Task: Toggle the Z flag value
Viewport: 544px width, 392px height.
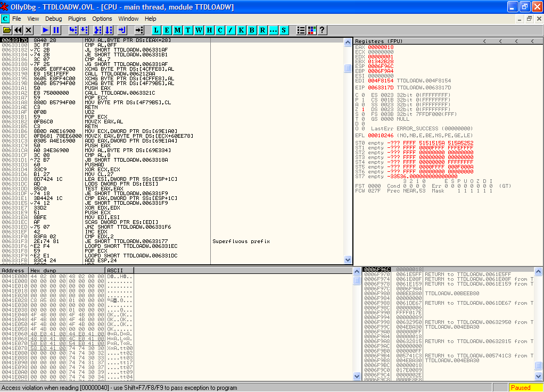Action: [x=363, y=110]
